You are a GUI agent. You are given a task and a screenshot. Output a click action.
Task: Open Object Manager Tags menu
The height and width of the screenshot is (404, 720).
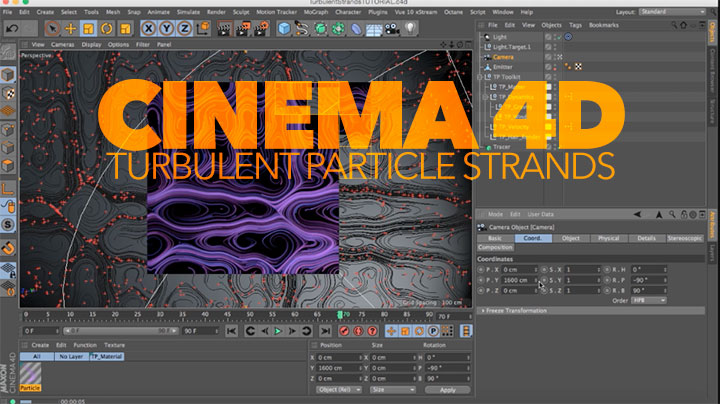[575, 25]
